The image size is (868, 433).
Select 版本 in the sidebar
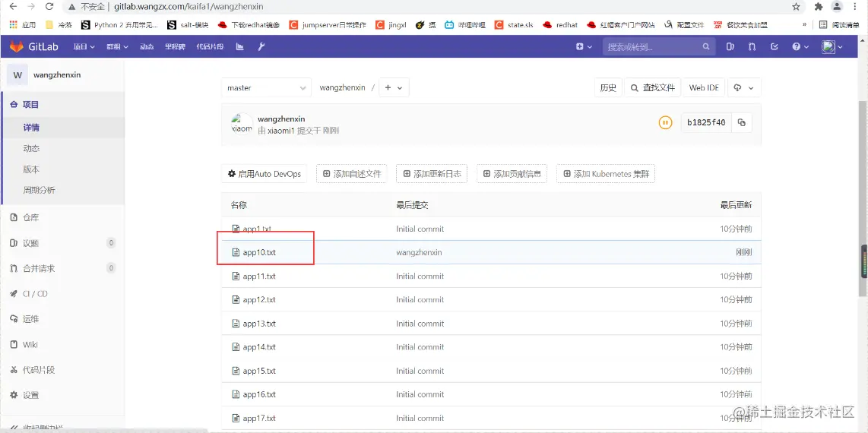click(62, 169)
